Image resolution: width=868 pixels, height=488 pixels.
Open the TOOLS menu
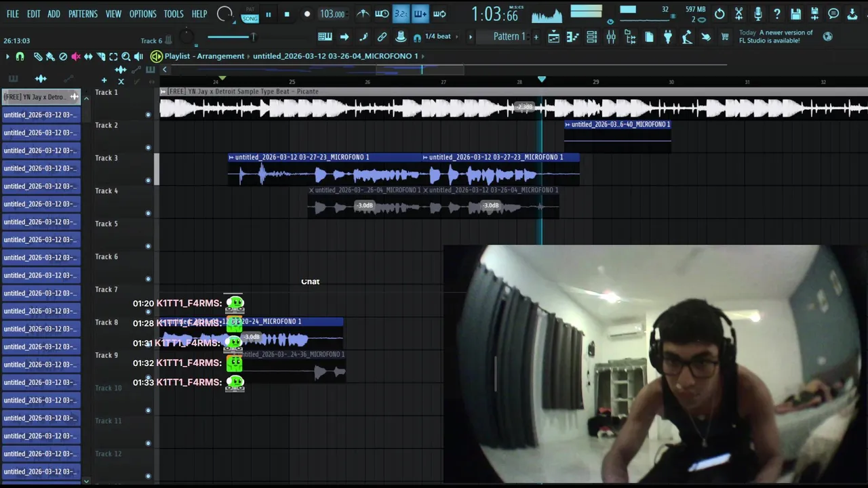(174, 14)
